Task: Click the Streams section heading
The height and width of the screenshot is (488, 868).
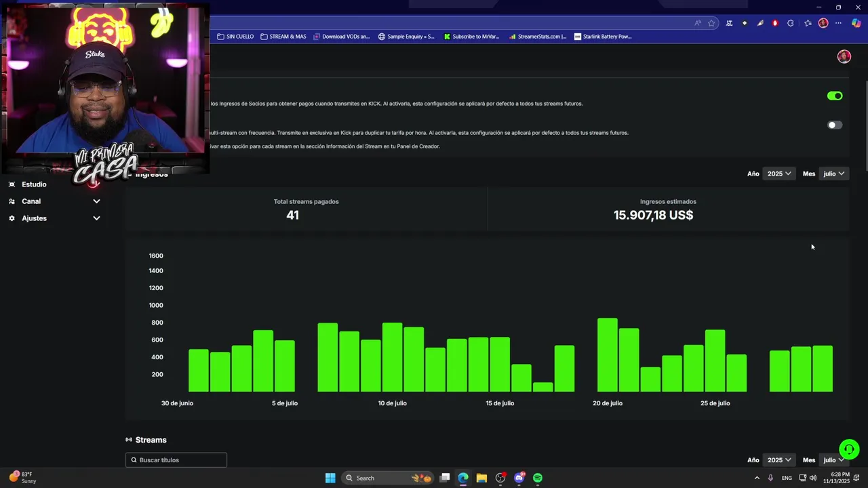Action: click(x=151, y=440)
